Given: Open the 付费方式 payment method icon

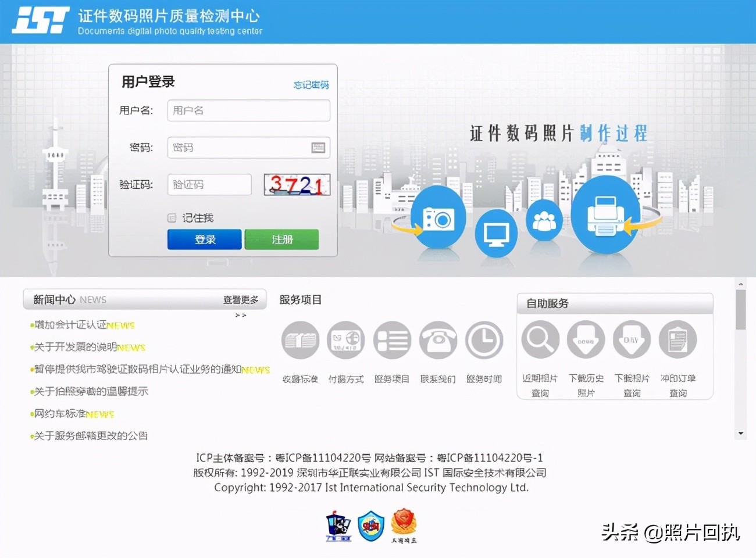Looking at the screenshot, I should 346,340.
